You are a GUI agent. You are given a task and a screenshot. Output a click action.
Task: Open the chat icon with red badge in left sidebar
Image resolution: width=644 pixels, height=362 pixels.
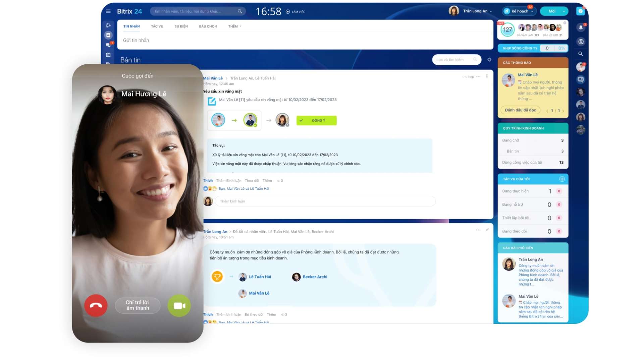tap(108, 45)
